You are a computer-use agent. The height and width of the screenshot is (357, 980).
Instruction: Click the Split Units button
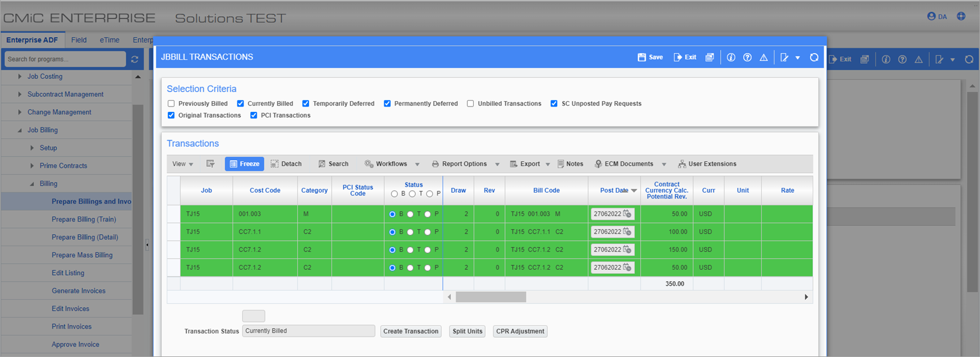(x=467, y=331)
